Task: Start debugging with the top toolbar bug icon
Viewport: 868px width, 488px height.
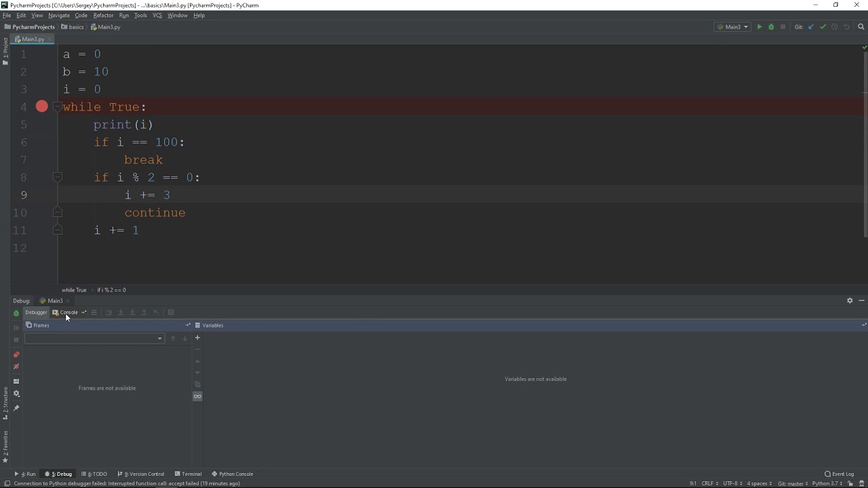Action: click(x=771, y=27)
